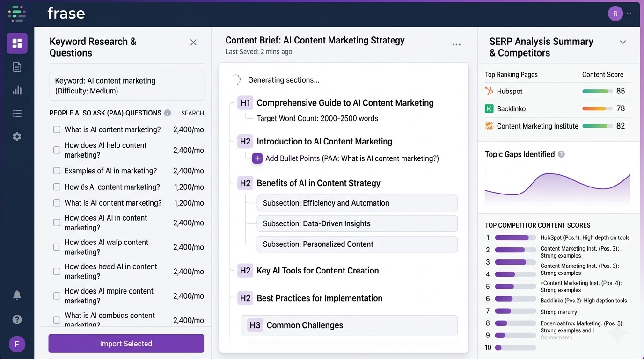Select 'Comprehensive Guide to AI Content Marketing' heading

click(x=345, y=103)
